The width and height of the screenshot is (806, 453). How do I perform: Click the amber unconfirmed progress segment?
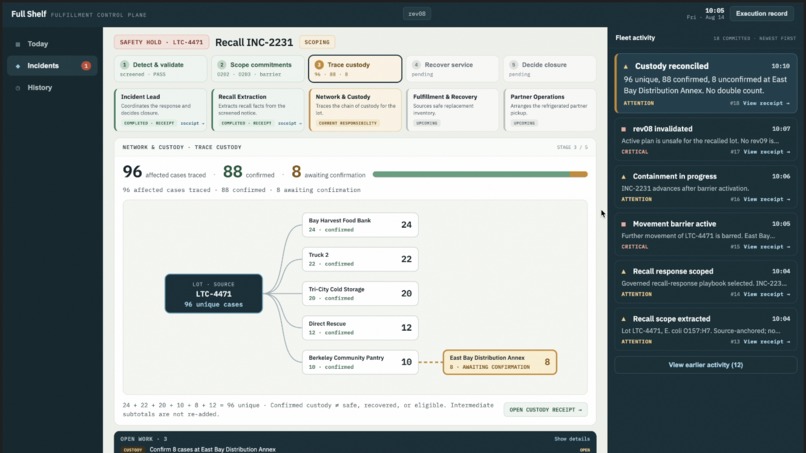tap(578, 174)
